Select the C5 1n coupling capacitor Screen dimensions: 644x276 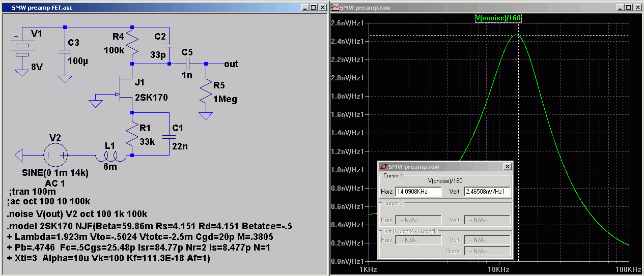coord(187,64)
